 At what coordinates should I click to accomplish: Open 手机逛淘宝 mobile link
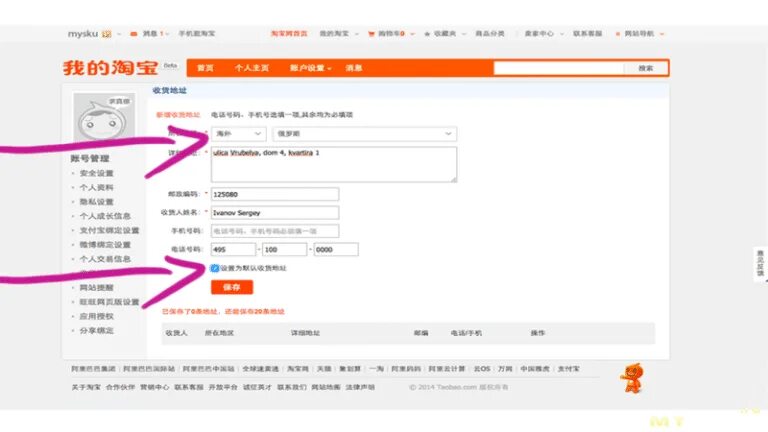196,34
